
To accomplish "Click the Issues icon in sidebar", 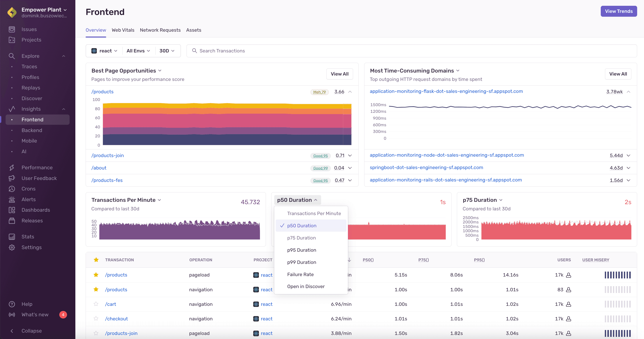I will (x=12, y=29).
